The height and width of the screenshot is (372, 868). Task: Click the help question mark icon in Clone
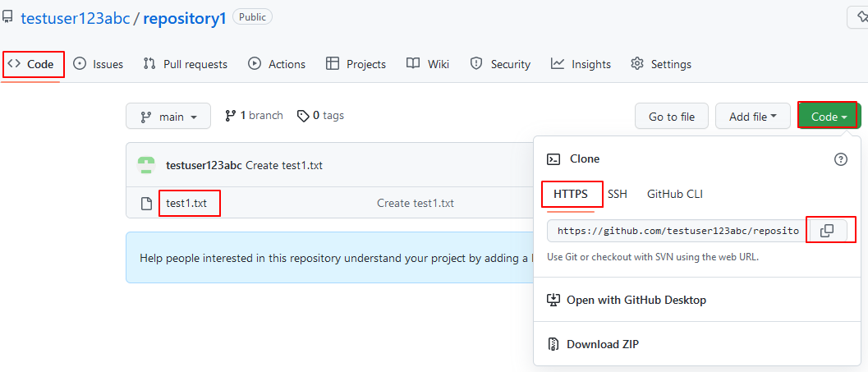coord(840,159)
